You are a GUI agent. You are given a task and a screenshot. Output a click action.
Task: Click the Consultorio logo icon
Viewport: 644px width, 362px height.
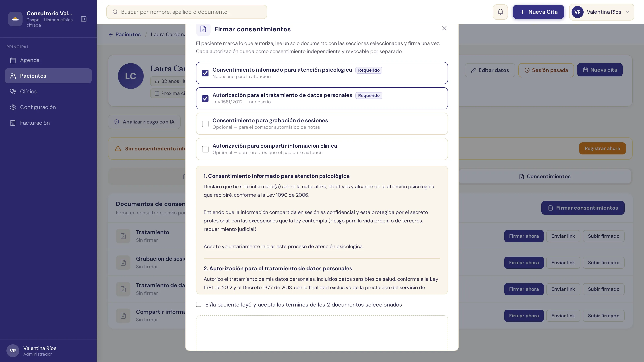[x=15, y=19]
